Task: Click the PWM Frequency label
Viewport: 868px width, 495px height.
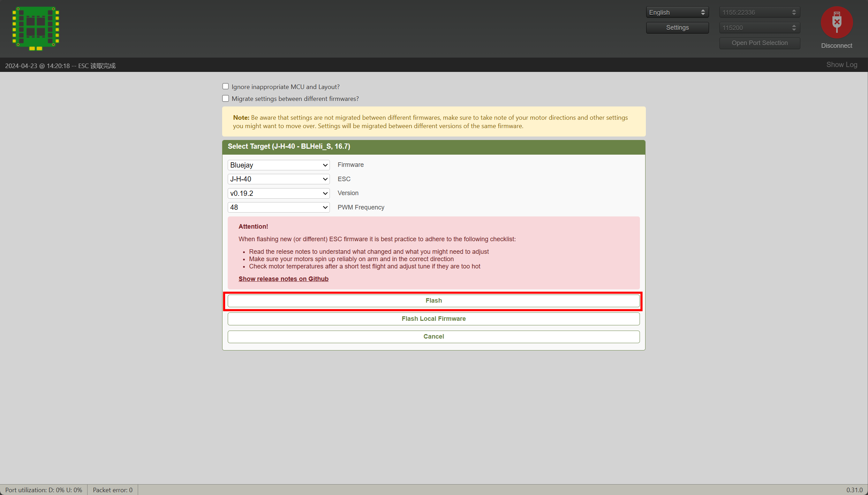Action: (x=361, y=207)
